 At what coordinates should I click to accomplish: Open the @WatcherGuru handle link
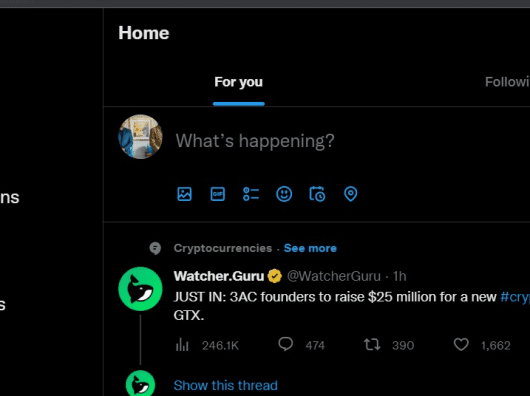(x=334, y=276)
